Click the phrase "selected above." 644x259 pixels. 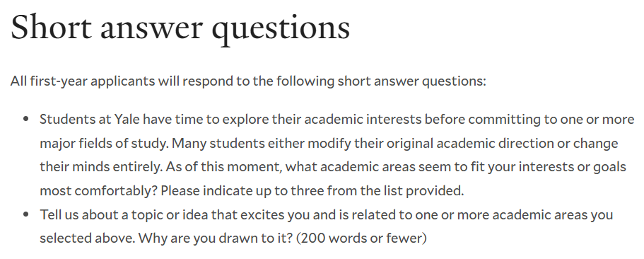pyautogui.click(x=88, y=238)
